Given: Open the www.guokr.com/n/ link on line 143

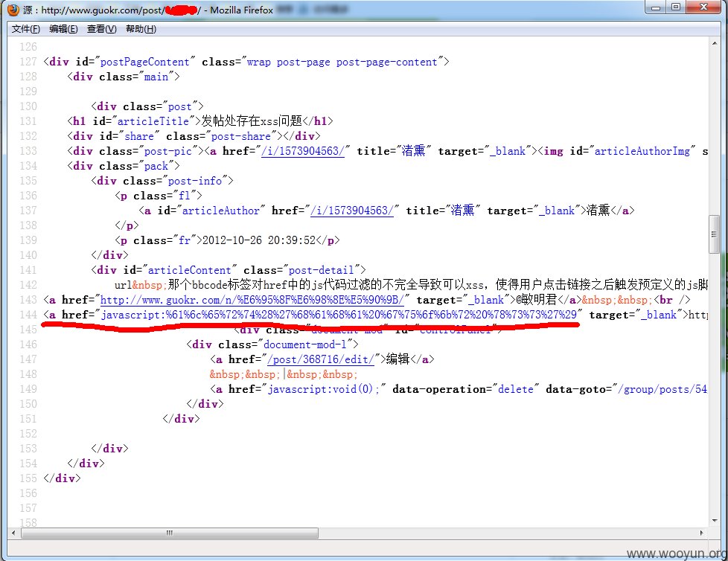Looking at the screenshot, I should click(252, 301).
